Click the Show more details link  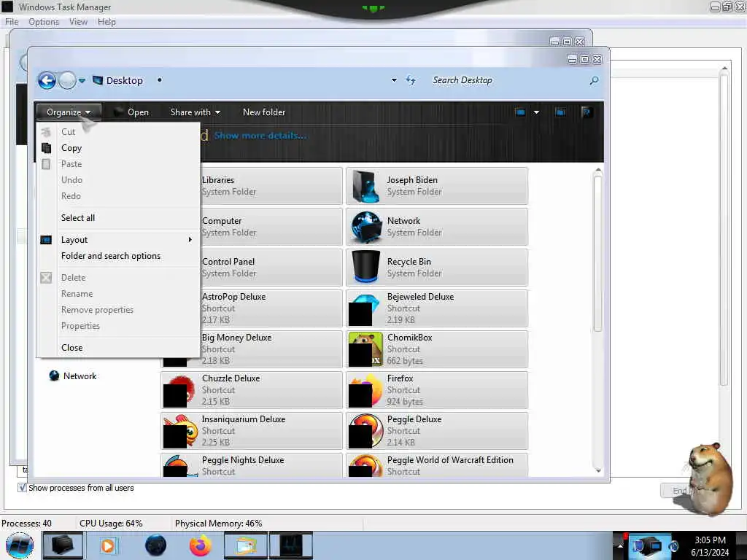click(x=260, y=136)
